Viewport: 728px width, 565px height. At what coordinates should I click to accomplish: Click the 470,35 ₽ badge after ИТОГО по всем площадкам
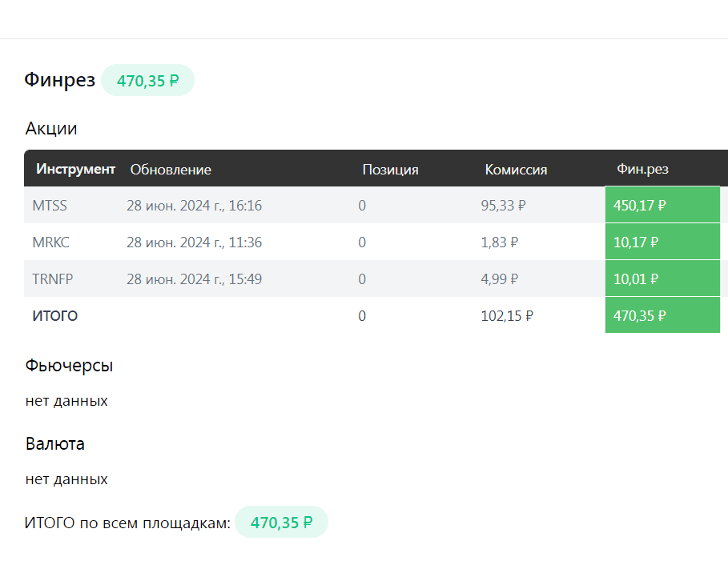[x=281, y=522]
